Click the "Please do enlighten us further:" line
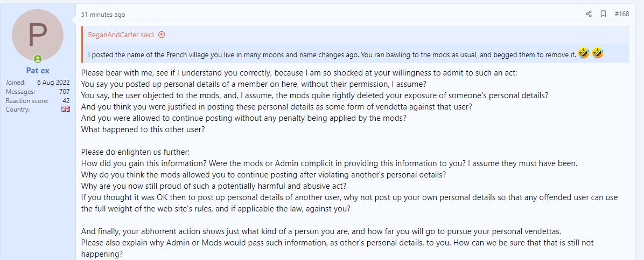 click(139, 152)
